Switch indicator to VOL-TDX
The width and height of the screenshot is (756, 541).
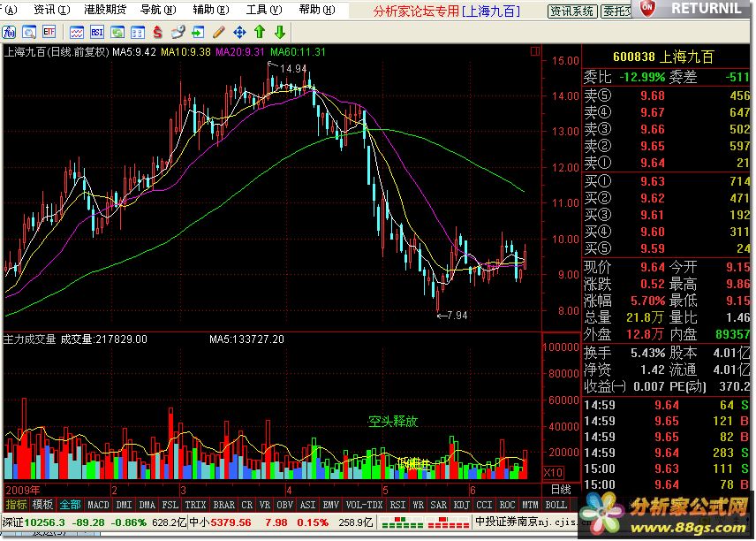(364, 505)
